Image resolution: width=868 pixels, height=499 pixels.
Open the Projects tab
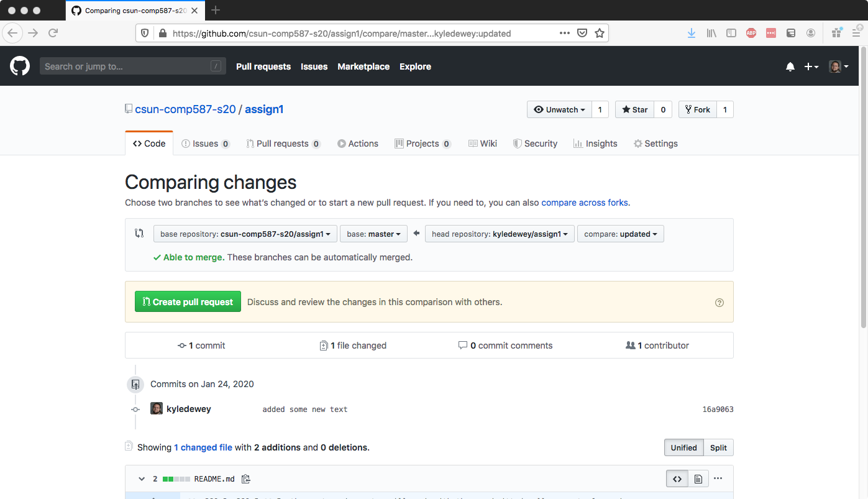click(423, 144)
